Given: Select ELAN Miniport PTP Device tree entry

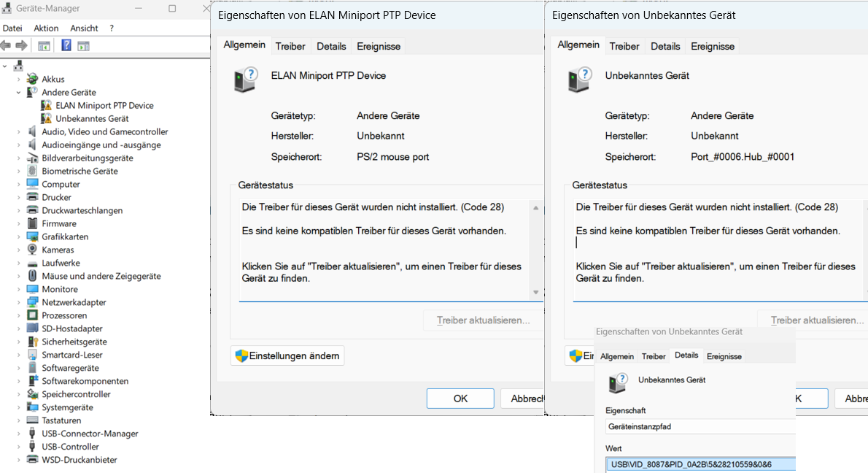Looking at the screenshot, I should click(x=104, y=105).
